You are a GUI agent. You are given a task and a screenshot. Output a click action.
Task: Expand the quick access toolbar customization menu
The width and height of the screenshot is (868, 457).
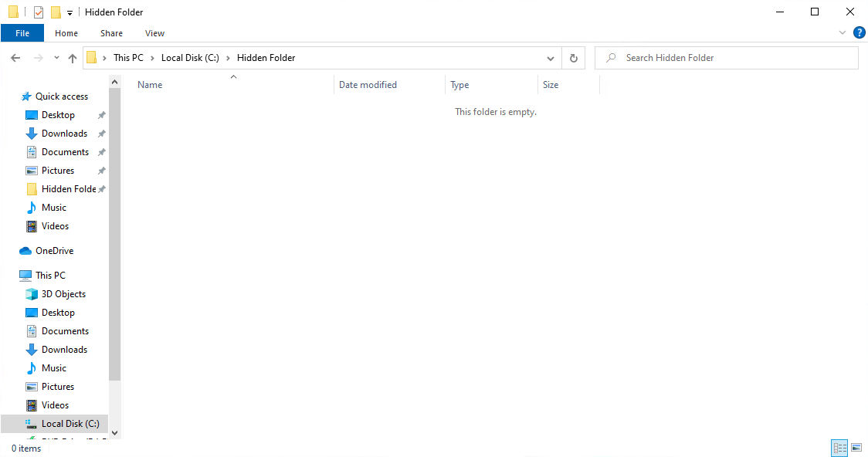70,12
